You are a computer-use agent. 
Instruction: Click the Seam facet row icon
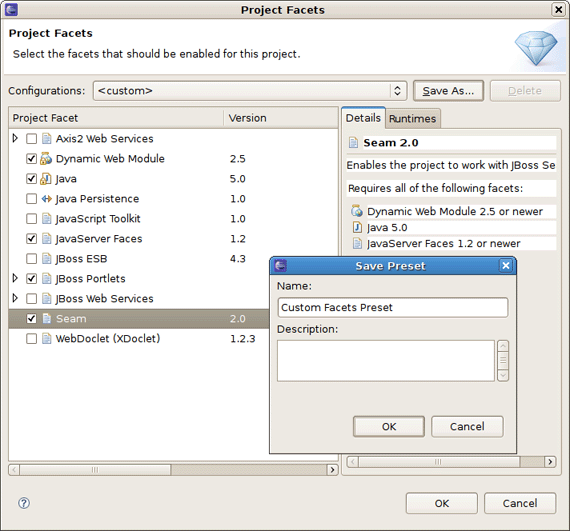(47, 318)
